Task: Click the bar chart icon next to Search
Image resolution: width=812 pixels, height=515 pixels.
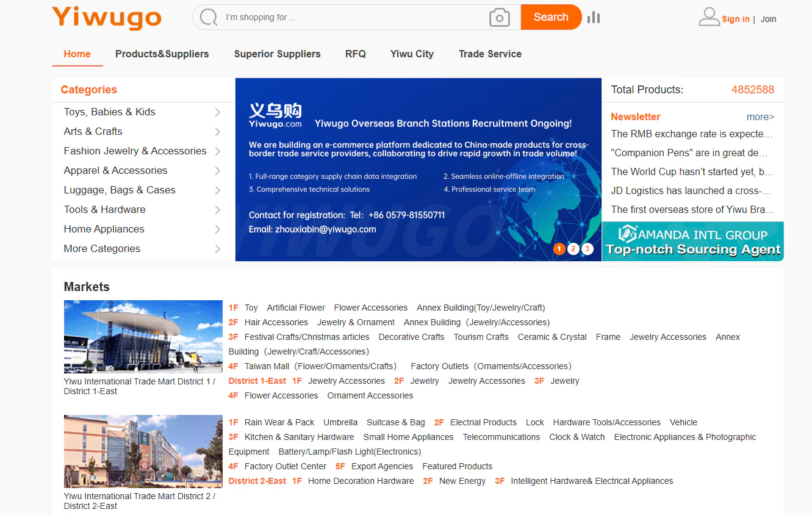Action: pyautogui.click(x=593, y=17)
